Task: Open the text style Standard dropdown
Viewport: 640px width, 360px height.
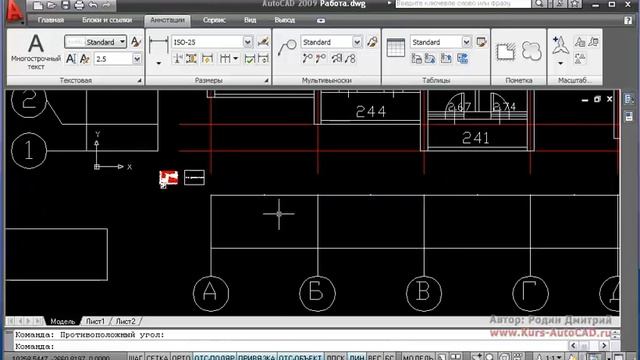Action: (x=122, y=42)
